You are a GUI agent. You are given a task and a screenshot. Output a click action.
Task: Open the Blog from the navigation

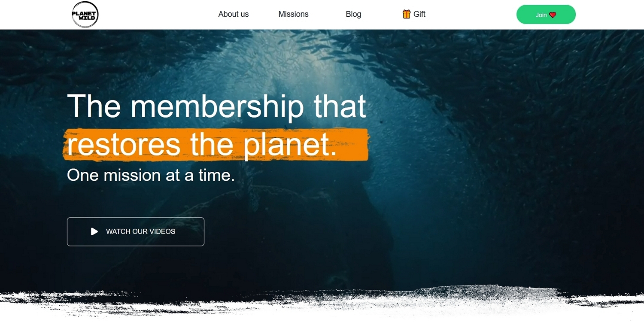point(353,14)
